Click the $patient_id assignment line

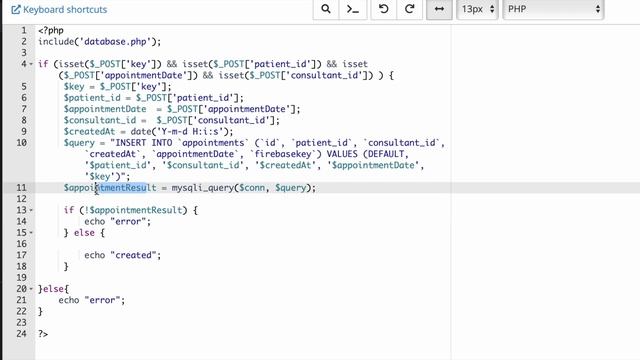pyautogui.click(x=153, y=98)
